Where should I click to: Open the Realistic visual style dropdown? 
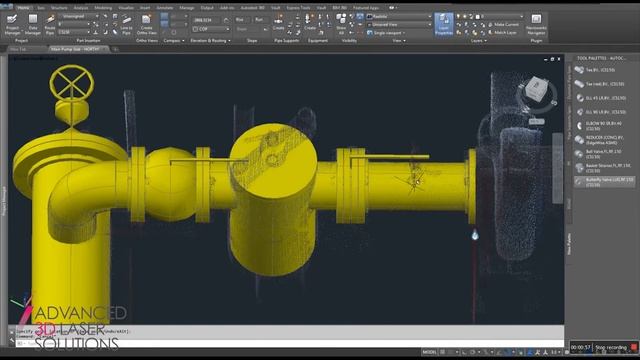399,16
